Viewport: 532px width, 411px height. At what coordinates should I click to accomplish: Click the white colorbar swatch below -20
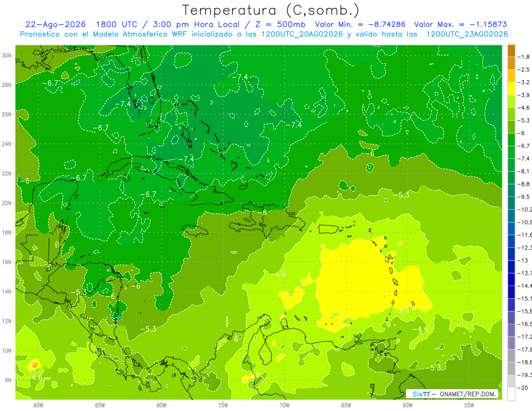511,394
